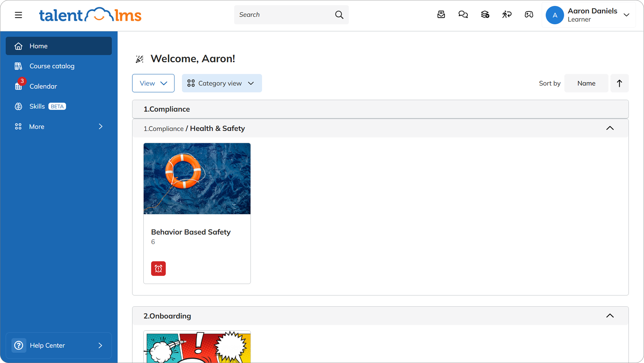Screen dimensions: 644x363
Task: Toggle ascending sort arrow
Action: click(x=619, y=83)
